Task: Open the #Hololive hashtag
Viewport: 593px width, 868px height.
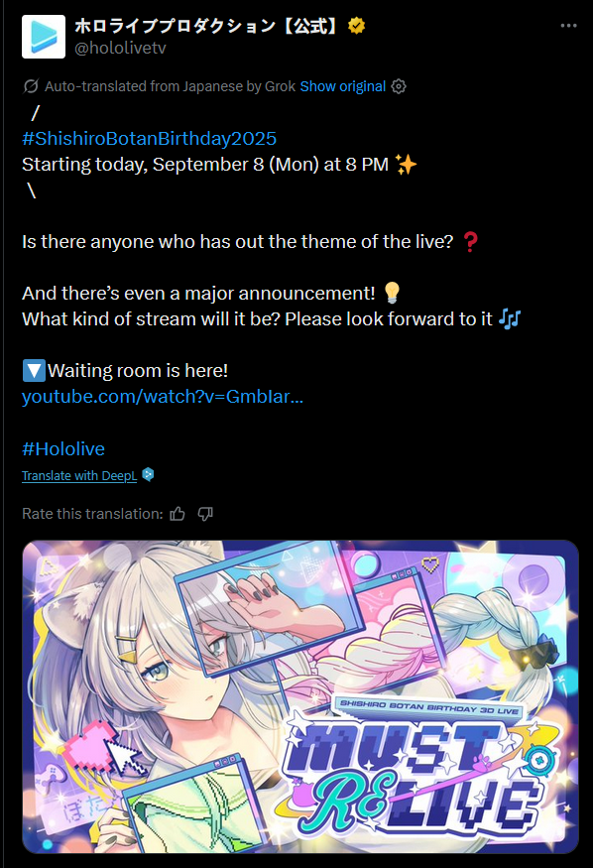Action: (x=63, y=448)
